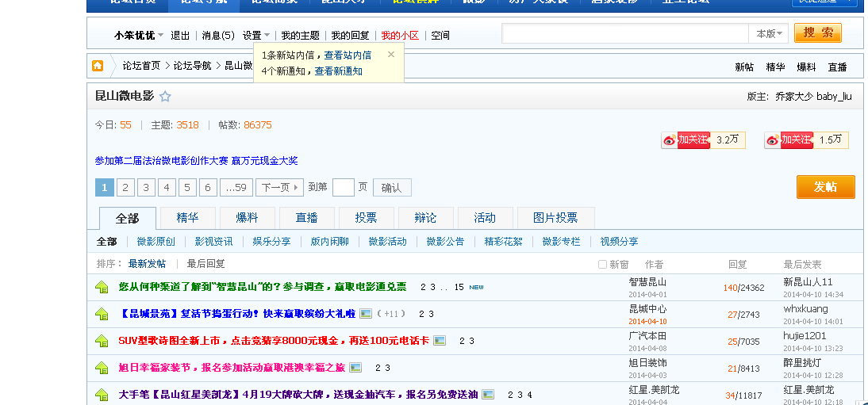Viewport: 868px width, 405px height.
Task: Click the image attachment icon on SUV型歌诗图 thread
Action: pyautogui.click(x=440, y=341)
